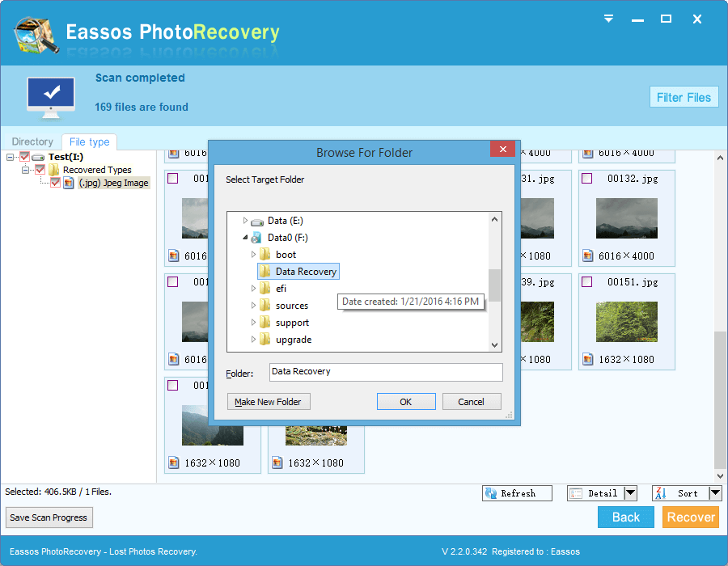Click the upgrade folder icon
The width and height of the screenshot is (728, 566).
pyautogui.click(x=265, y=340)
